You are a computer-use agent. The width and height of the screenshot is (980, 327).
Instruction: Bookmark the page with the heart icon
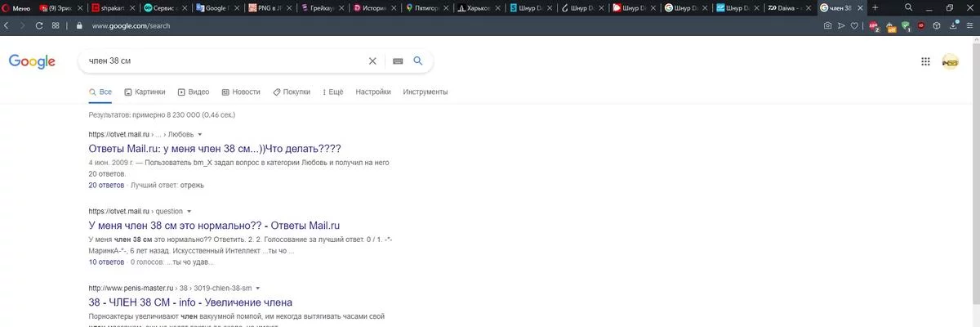coord(854,25)
